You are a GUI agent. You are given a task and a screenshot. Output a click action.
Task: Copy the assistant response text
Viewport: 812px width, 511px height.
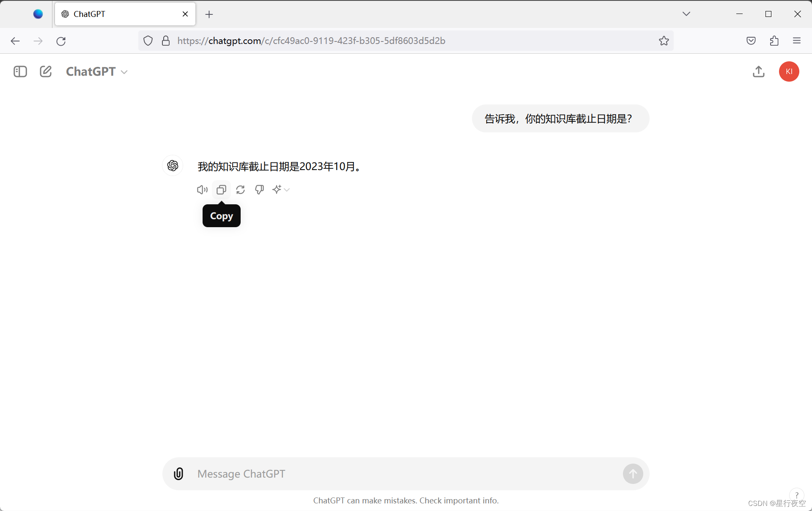[x=221, y=190]
